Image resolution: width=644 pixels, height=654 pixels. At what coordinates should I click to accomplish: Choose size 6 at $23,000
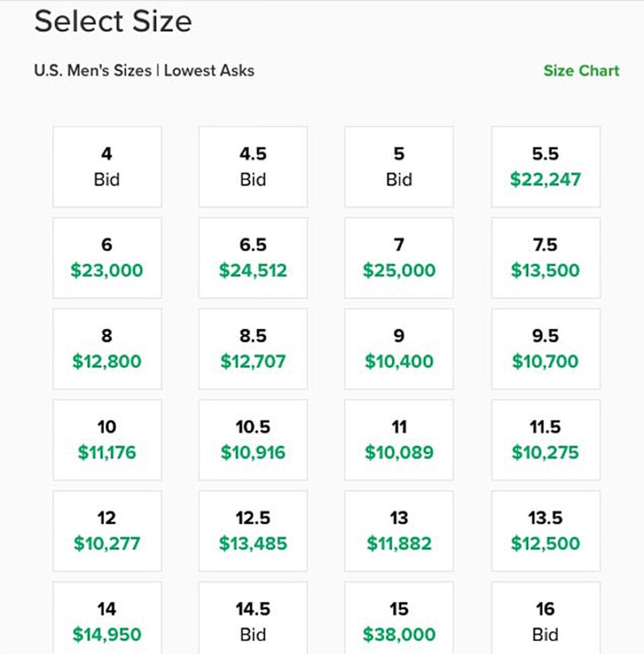click(x=107, y=258)
